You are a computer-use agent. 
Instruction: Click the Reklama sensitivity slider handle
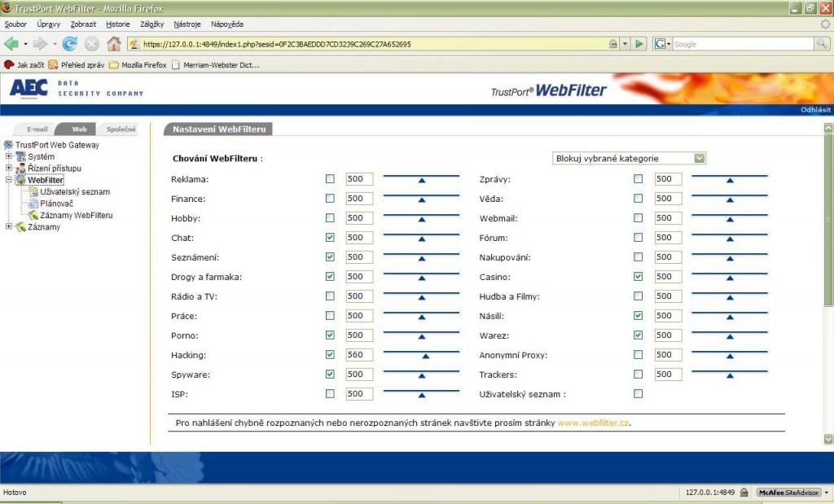pos(422,181)
